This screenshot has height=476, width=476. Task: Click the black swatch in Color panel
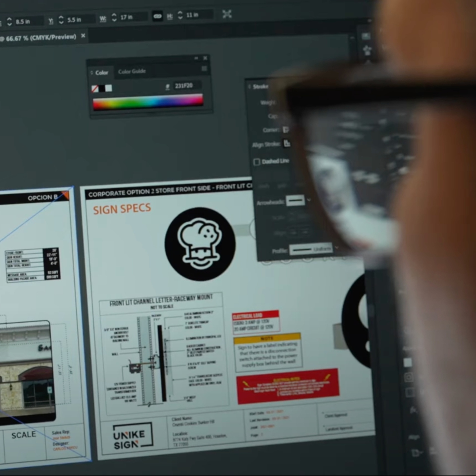click(x=102, y=88)
